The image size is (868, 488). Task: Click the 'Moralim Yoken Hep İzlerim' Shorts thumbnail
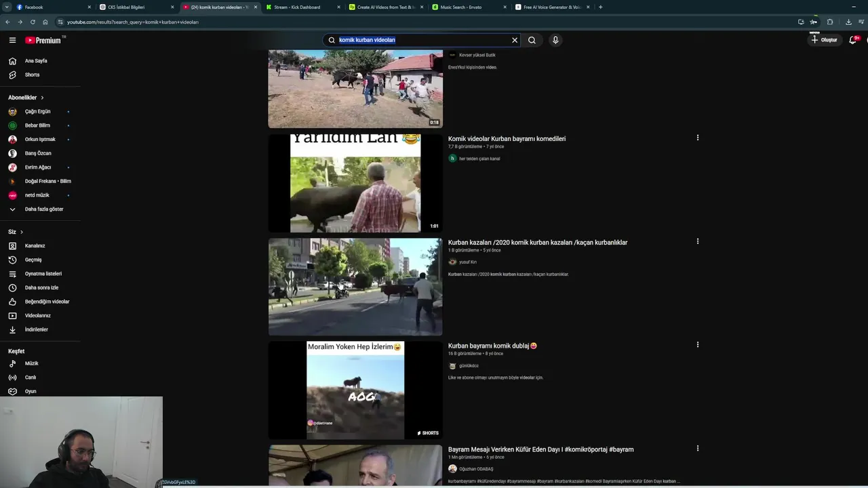pos(355,390)
